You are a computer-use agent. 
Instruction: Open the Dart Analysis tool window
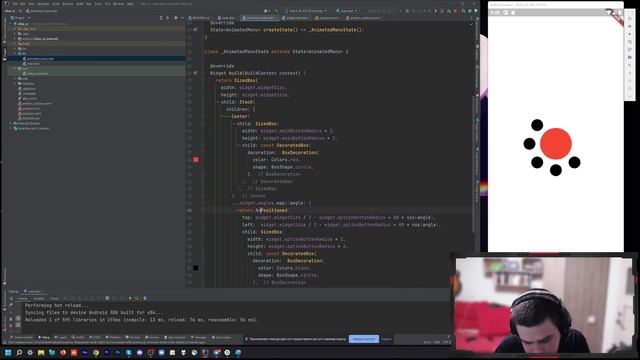[222, 338]
